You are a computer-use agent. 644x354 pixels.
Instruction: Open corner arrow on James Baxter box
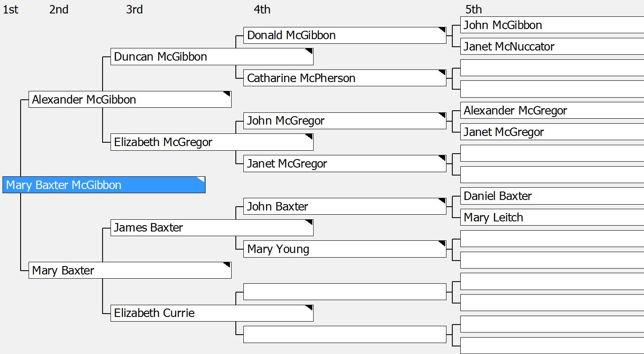click(309, 222)
